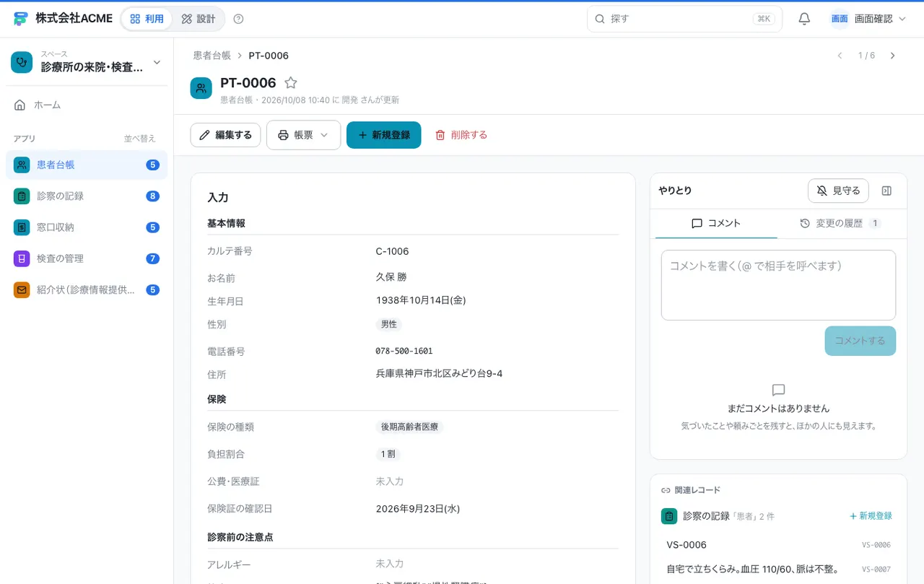Click the ACME company logo icon
This screenshot has height=584, width=924.
(x=20, y=19)
